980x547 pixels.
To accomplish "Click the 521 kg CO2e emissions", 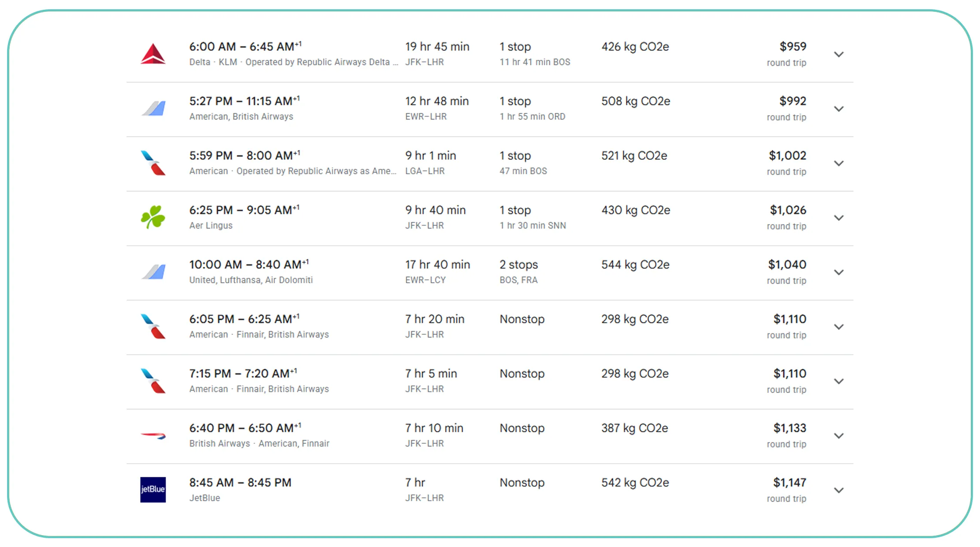I will (634, 156).
